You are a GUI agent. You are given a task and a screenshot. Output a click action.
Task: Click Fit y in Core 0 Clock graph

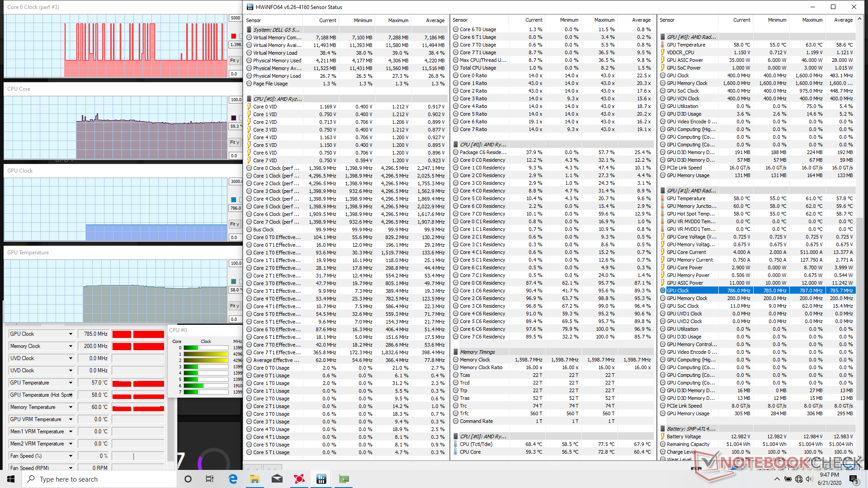tap(235, 61)
